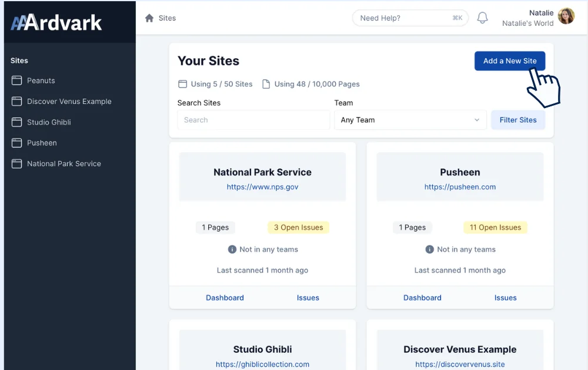Screen dimensions: 588x370
Task: Expand the Team dropdown
Action: (x=410, y=120)
